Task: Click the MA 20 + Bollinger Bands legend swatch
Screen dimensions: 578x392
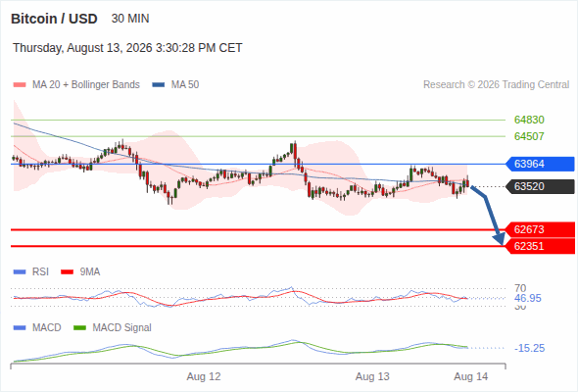Action: click(x=20, y=85)
